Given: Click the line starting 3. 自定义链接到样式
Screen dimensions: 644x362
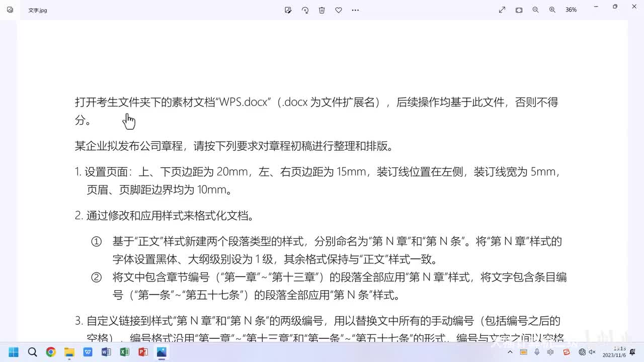Looking at the screenshot, I should [x=317, y=321].
